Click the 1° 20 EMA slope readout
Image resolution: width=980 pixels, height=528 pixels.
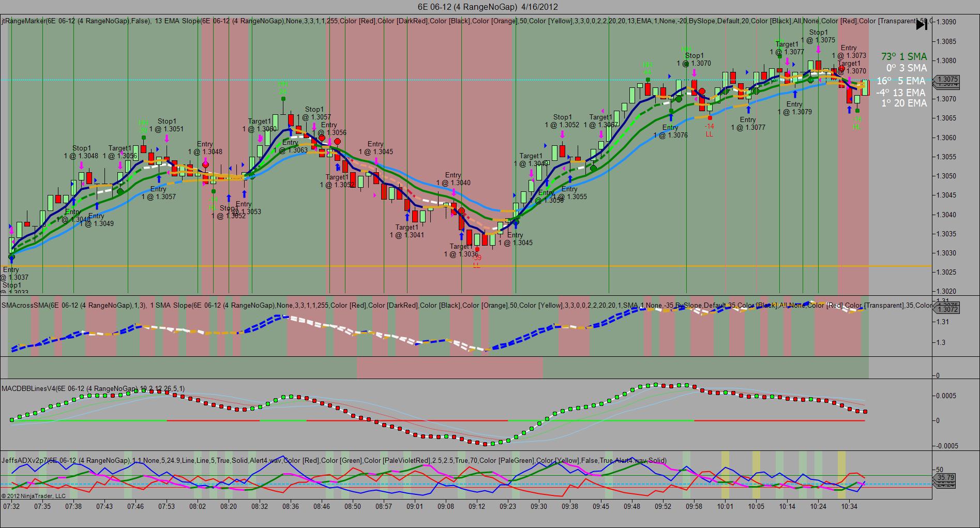[904, 103]
